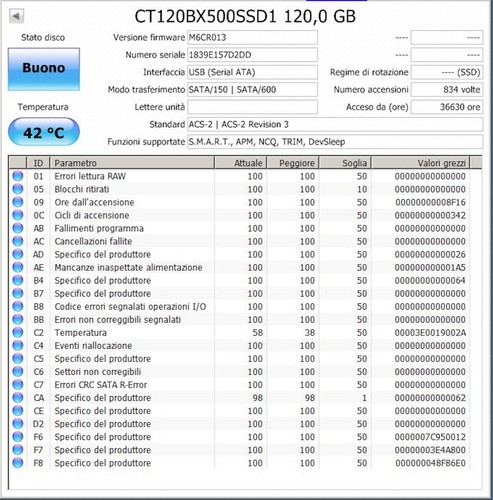Click status icon for ID B8 row

18,306
